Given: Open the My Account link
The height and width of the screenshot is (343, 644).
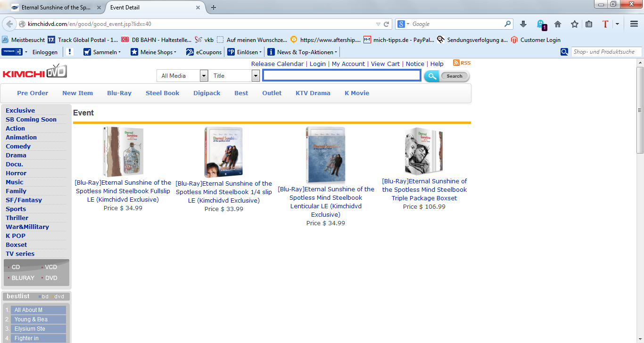Looking at the screenshot, I should click(348, 64).
